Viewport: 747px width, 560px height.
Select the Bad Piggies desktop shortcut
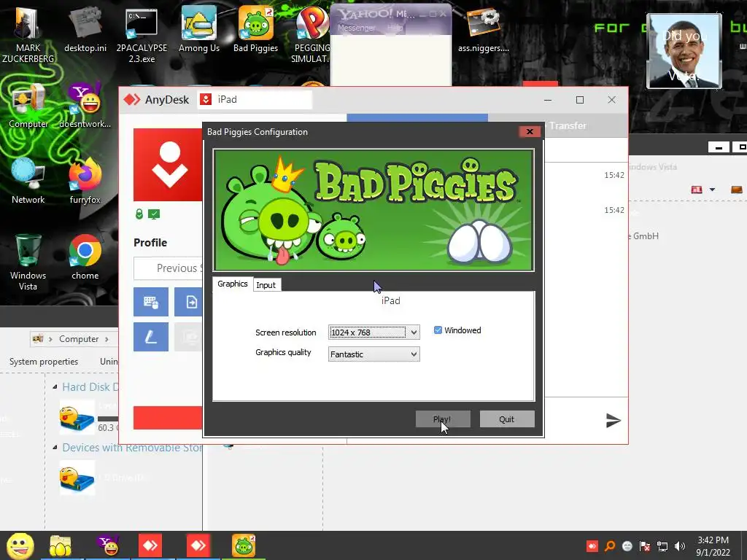[256, 29]
